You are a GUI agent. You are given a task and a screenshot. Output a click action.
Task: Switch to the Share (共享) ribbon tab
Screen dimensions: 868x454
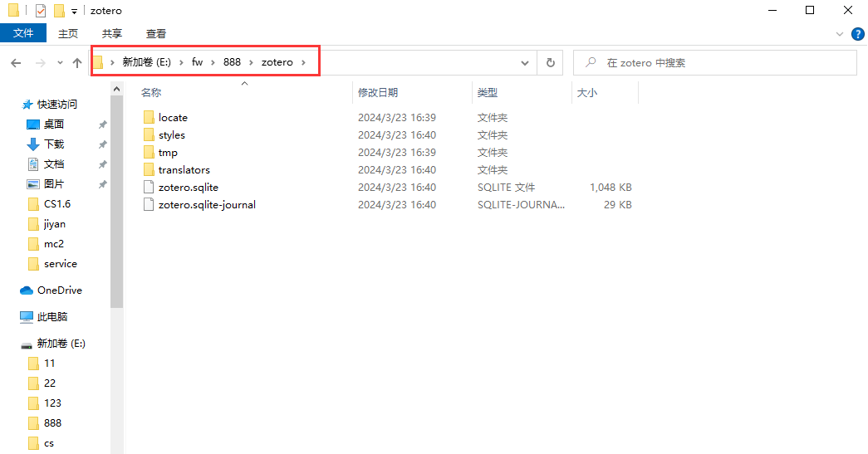click(x=112, y=34)
